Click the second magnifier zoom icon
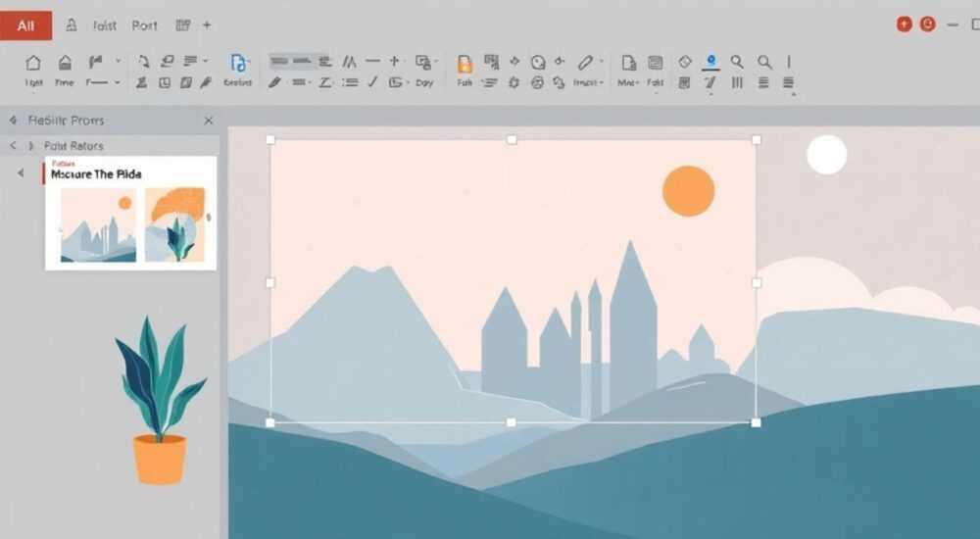Screen dimensions: 980x539 point(764,62)
